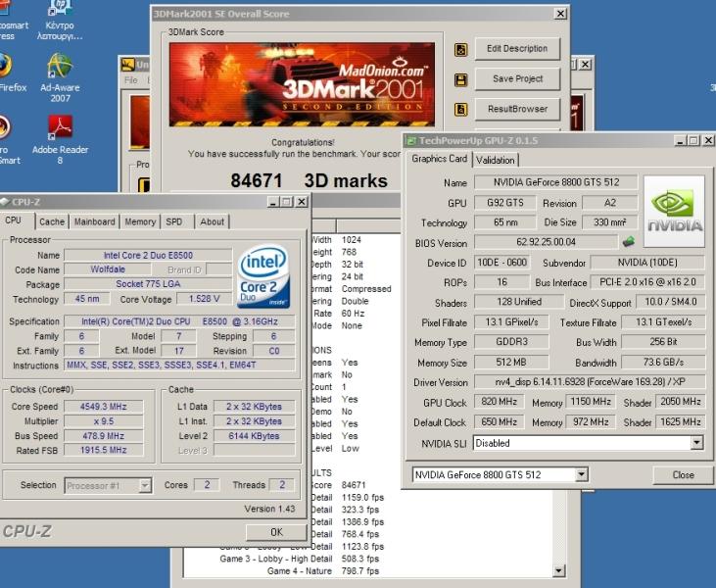The height and width of the screenshot is (588, 716).
Task: Click the Driver Version ForceWare 169.28 field
Action: pos(590,381)
